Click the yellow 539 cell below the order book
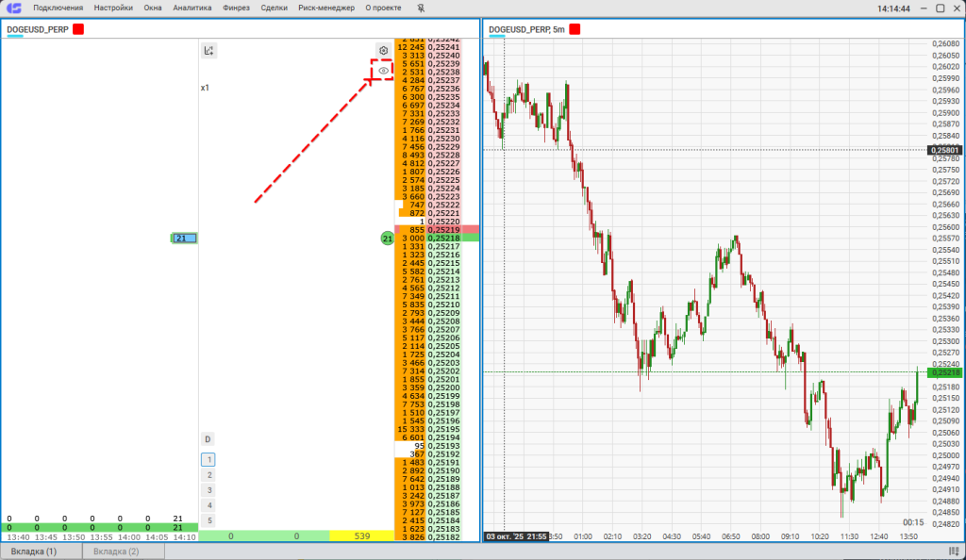966x560 pixels. point(361,536)
